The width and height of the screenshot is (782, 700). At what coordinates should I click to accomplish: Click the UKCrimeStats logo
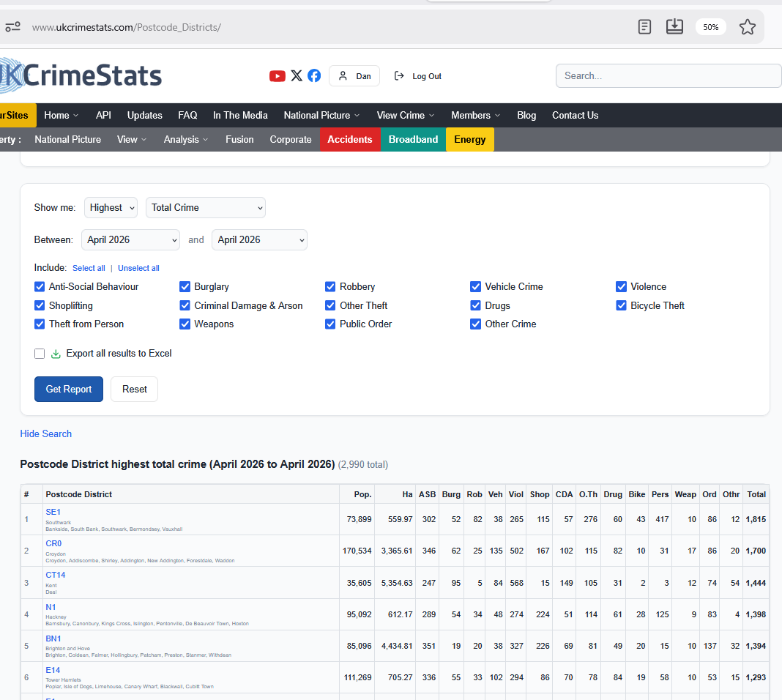point(81,75)
